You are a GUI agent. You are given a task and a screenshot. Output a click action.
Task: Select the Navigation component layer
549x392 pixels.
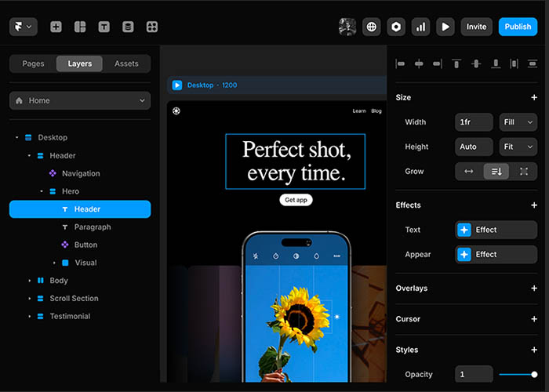[x=81, y=173]
